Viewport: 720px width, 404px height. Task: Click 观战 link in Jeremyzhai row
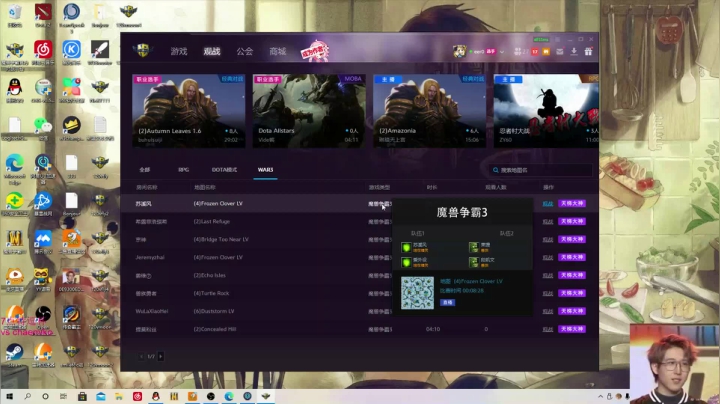click(547, 258)
